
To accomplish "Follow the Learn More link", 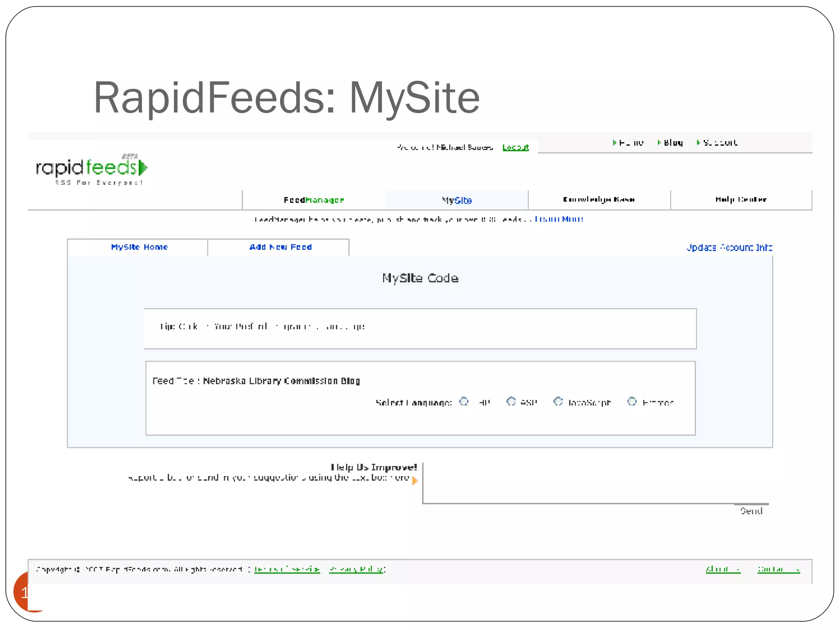I will (x=559, y=219).
